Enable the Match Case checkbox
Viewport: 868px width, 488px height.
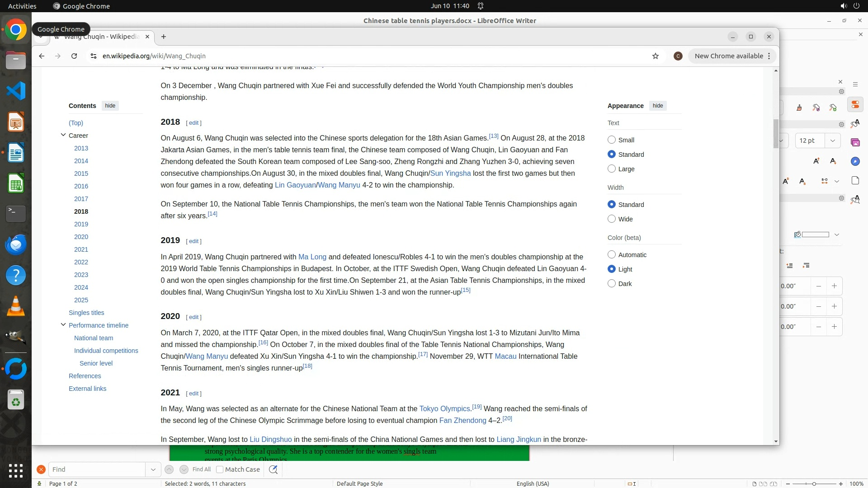point(220,469)
